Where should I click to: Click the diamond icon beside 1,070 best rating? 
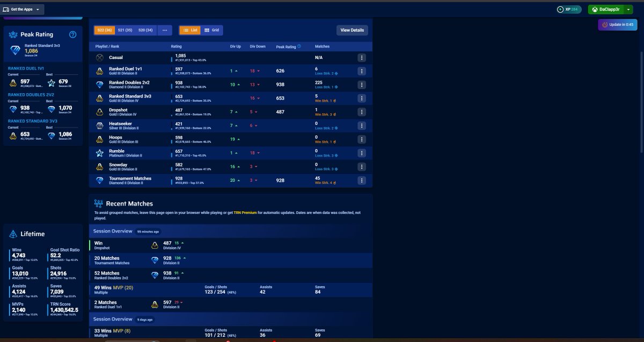[51, 109]
